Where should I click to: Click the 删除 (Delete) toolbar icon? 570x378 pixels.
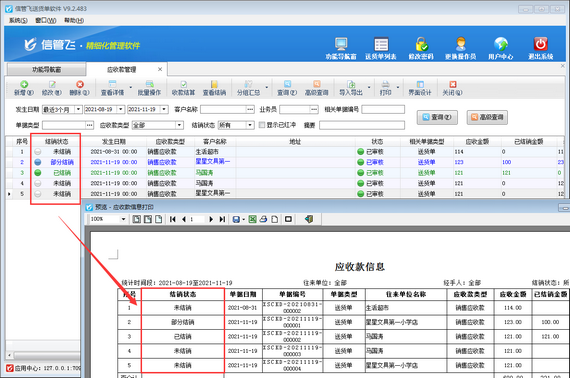point(80,84)
